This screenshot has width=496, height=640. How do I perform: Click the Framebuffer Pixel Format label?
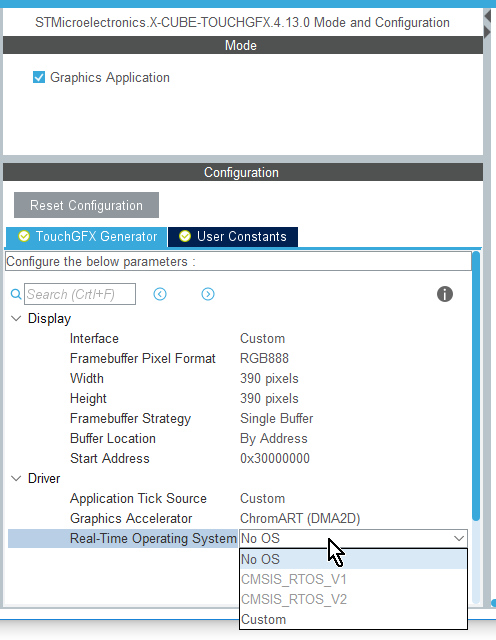(x=142, y=358)
